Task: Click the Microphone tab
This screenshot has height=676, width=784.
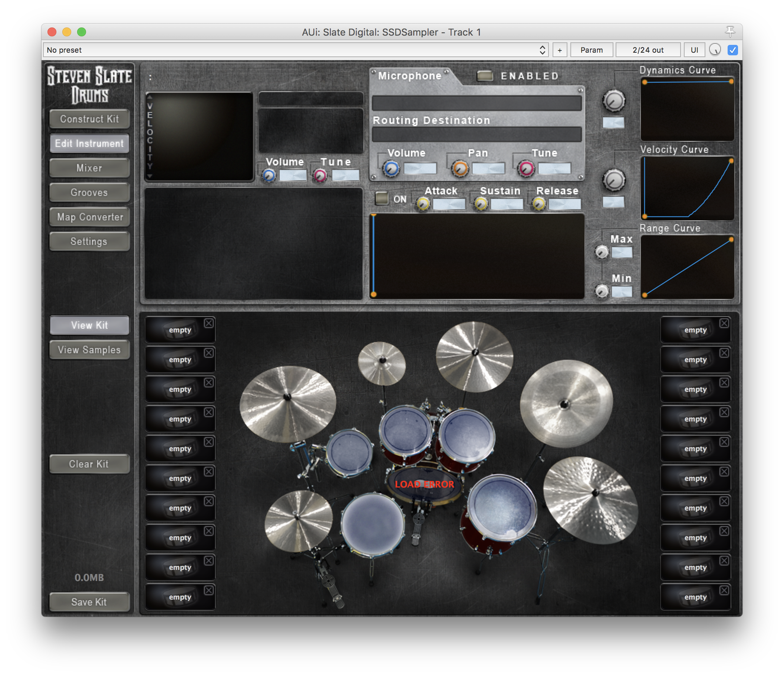Action: click(410, 76)
